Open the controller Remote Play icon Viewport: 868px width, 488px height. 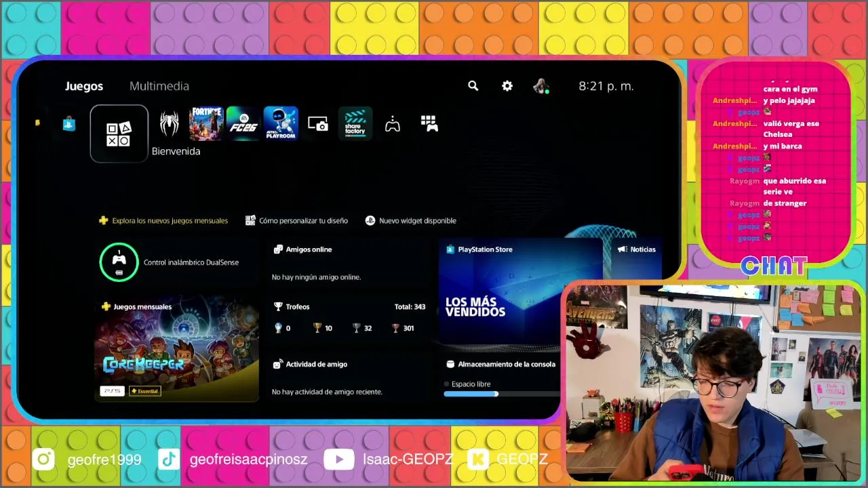click(x=393, y=124)
